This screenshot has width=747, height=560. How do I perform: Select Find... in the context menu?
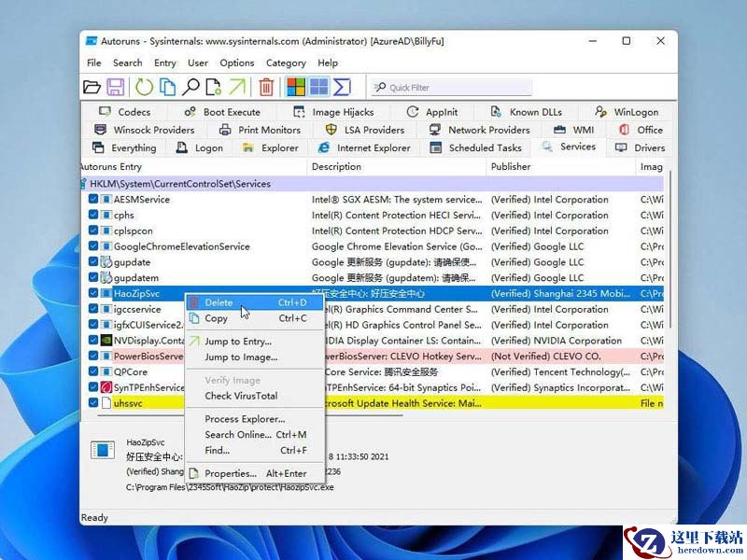click(254, 450)
